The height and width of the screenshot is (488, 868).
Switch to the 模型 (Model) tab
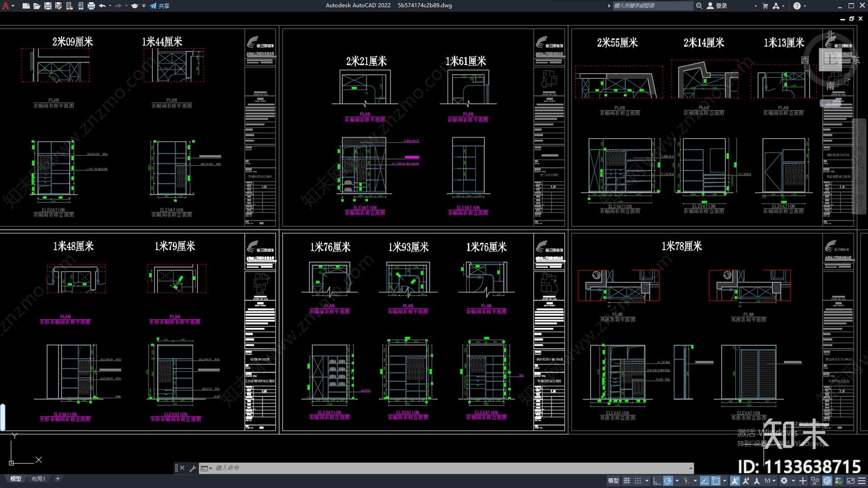click(16, 479)
